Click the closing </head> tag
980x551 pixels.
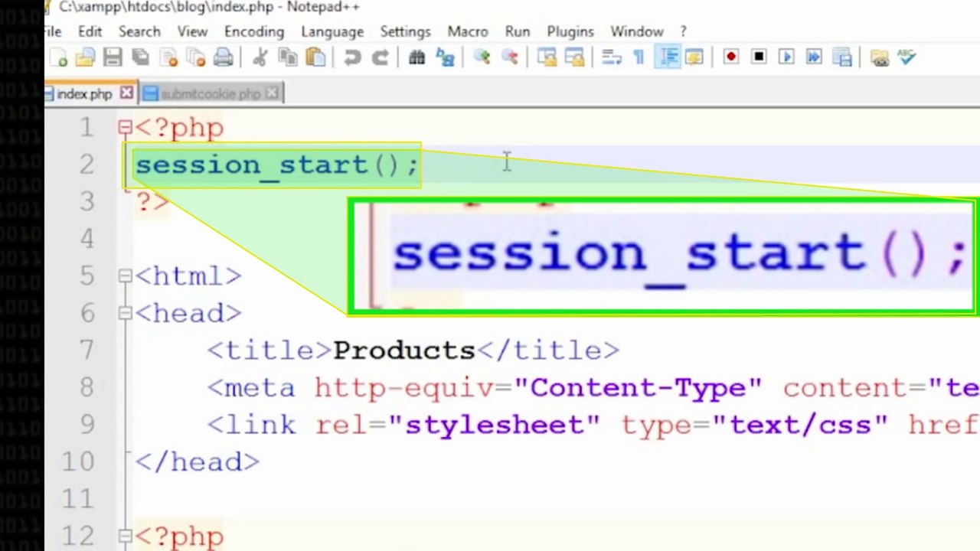point(198,461)
